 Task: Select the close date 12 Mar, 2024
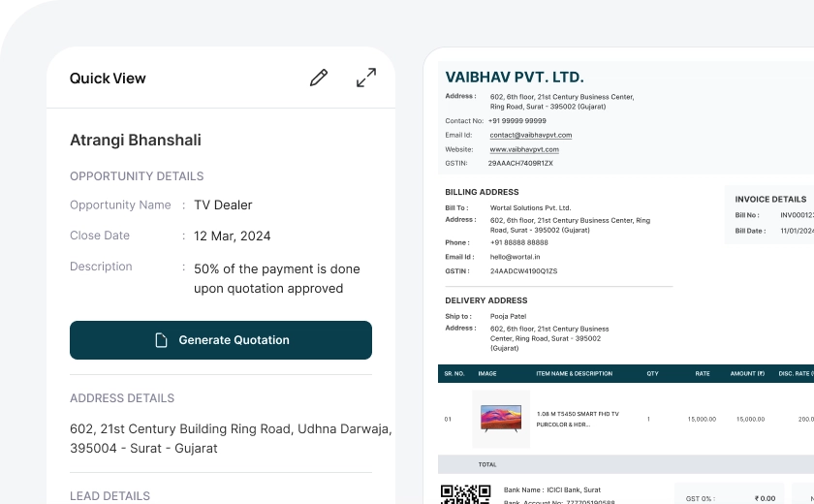(233, 236)
